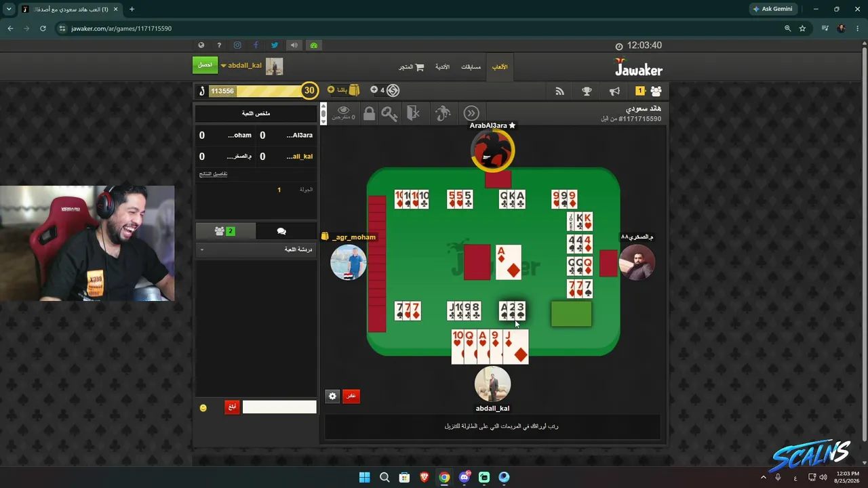868x488 pixels.
Task: Open تفاصيل النتائج results details link
Action: [x=213, y=174]
